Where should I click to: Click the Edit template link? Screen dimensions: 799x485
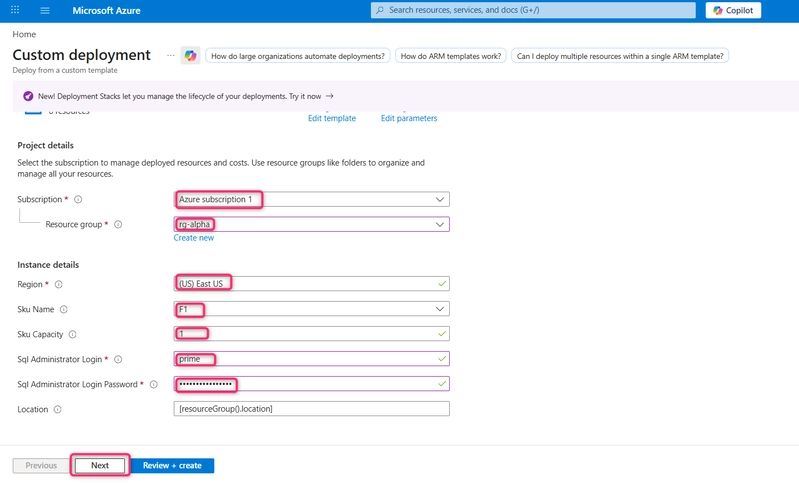pyautogui.click(x=332, y=118)
